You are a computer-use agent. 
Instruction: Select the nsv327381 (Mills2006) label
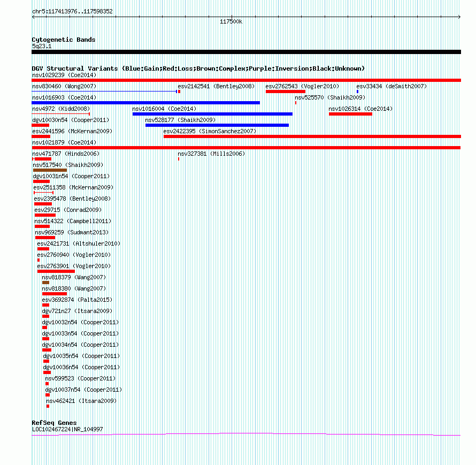coord(211,154)
